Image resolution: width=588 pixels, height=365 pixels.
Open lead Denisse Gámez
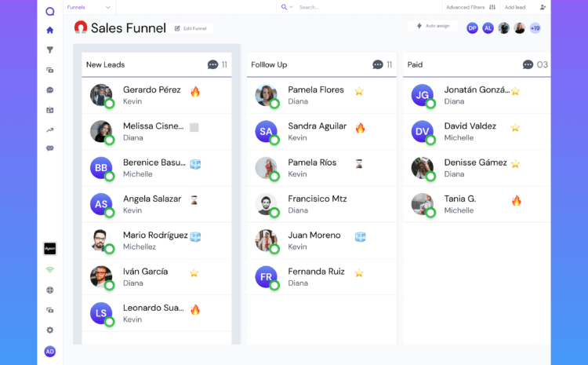pyautogui.click(x=477, y=168)
